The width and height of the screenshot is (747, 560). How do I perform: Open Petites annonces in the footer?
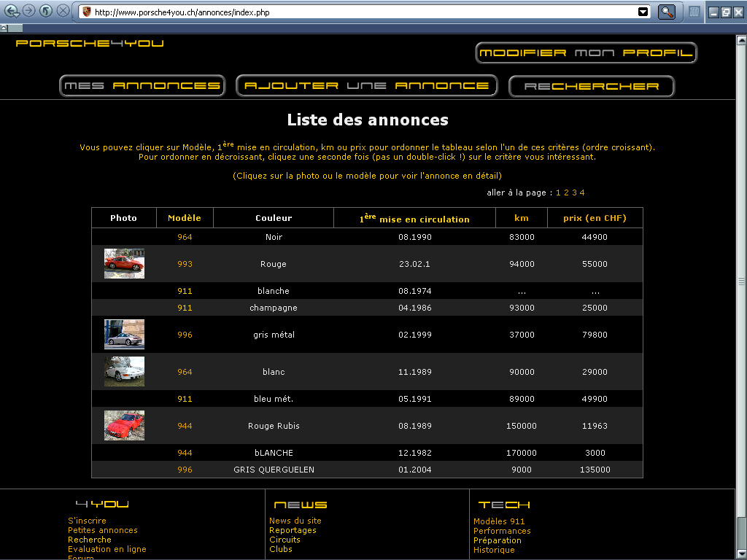103,530
